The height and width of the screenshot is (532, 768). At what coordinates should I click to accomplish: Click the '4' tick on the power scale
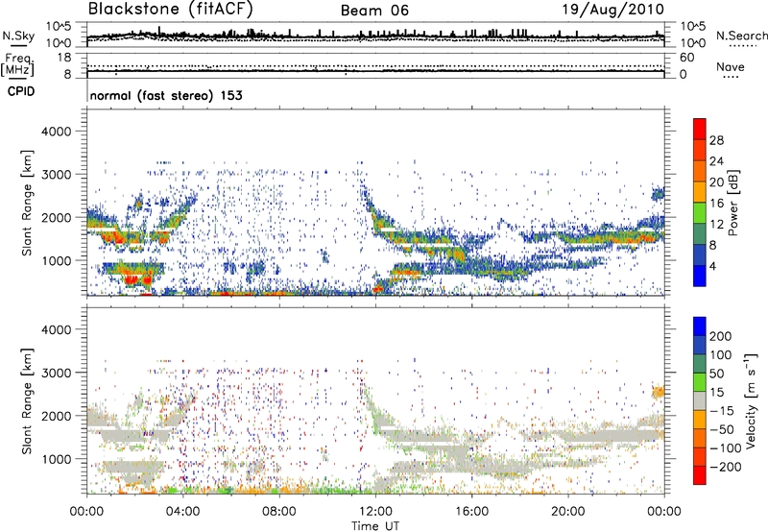click(713, 266)
